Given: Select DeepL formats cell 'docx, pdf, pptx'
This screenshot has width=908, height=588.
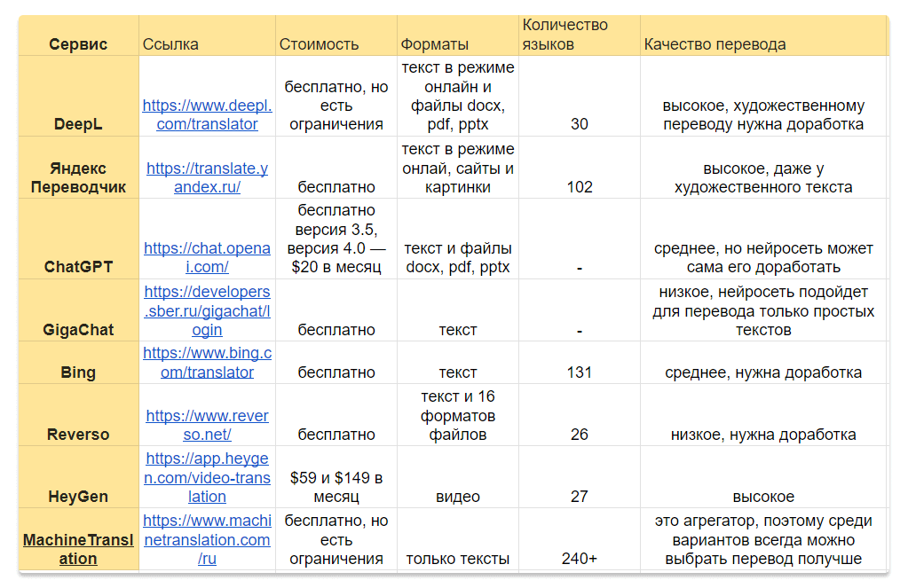Looking at the screenshot, I should (x=458, y=96).
